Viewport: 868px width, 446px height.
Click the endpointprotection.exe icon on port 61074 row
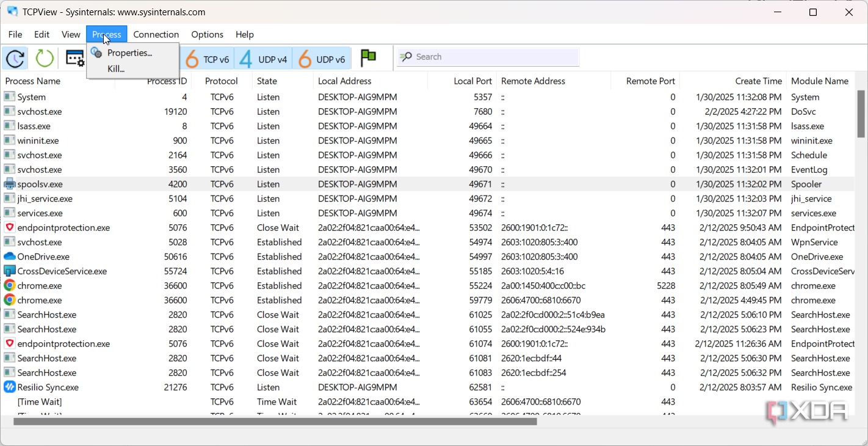click(x=9, y=343)
